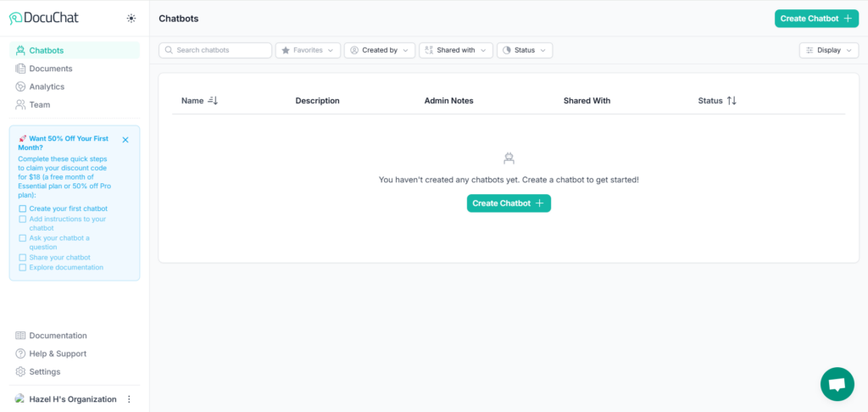Viewport: 868px width, 412px height.
Task: Expand the Favorites filter dropdown
Action: (309, 51)
